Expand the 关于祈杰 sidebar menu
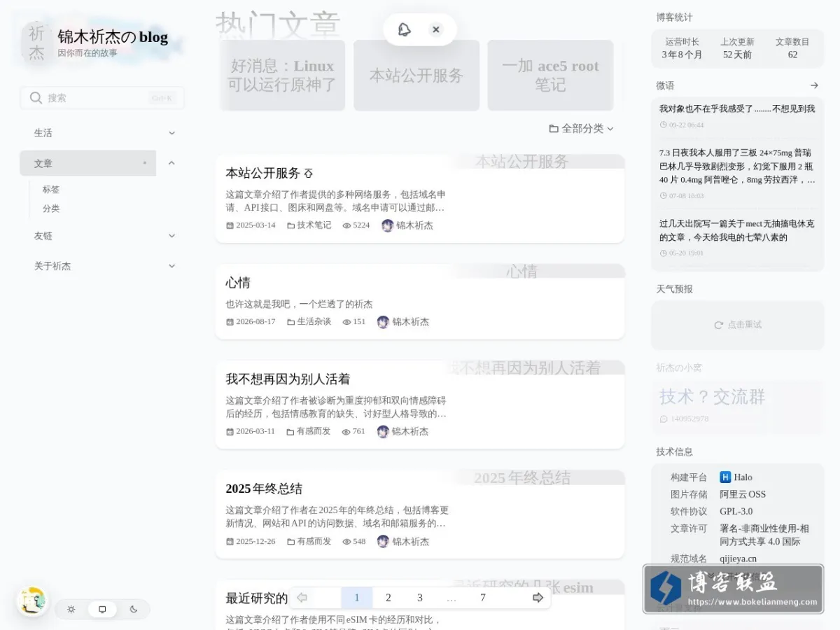This screenshot has height=630, width=840. pyautogui.click(x=171, y=266)
